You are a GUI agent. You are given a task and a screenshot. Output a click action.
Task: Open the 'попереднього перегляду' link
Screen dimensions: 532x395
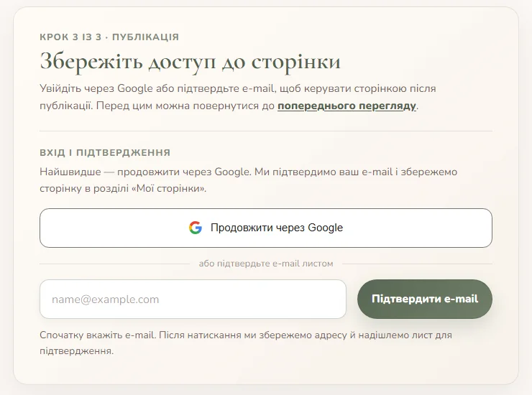click(x=347, y=106)
